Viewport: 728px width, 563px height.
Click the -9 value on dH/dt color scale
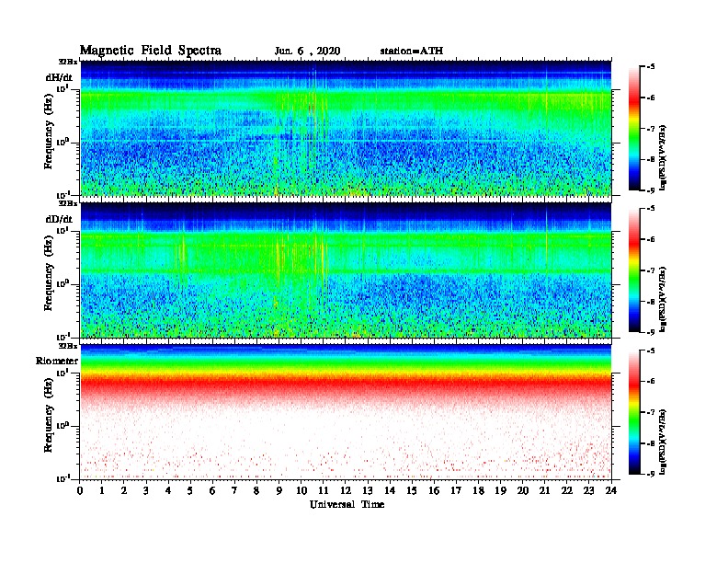651,190
